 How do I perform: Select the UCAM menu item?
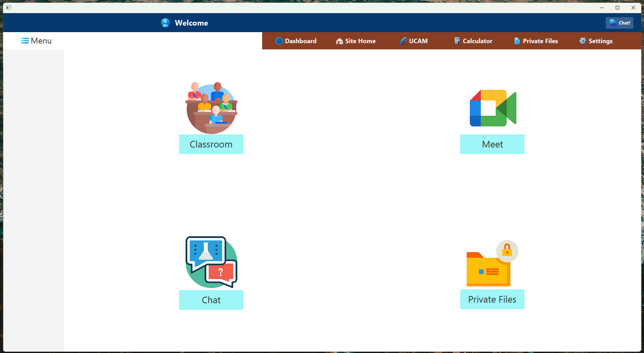pos(414,41)
